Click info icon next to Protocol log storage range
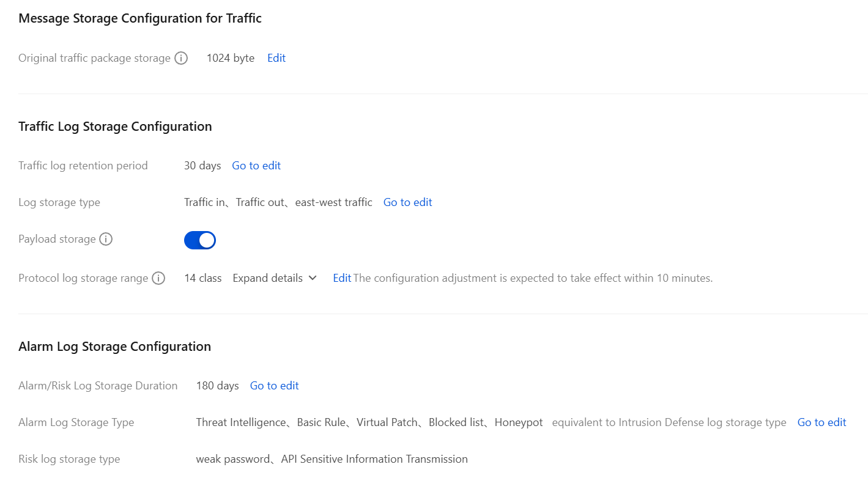868x478 pixels. (158, 278)
